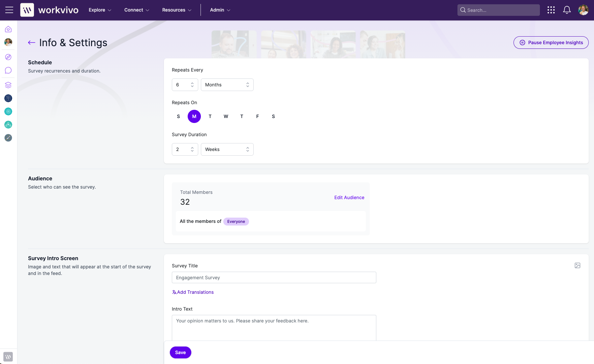Screen dimensions: 594x364
Task: Select the Home icon in the sidebar
Action: [x=8, y=29]
